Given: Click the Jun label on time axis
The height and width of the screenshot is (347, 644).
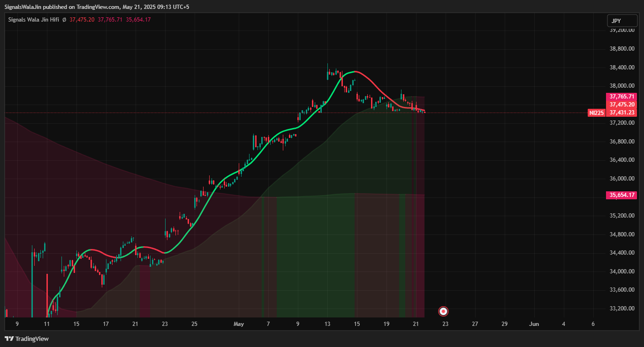Looking at the screenshot, I should [x=534, y=324].
